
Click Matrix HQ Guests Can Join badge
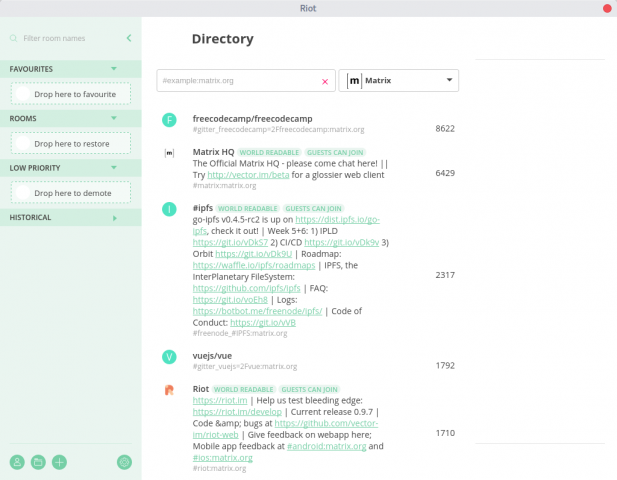(335, 153)
